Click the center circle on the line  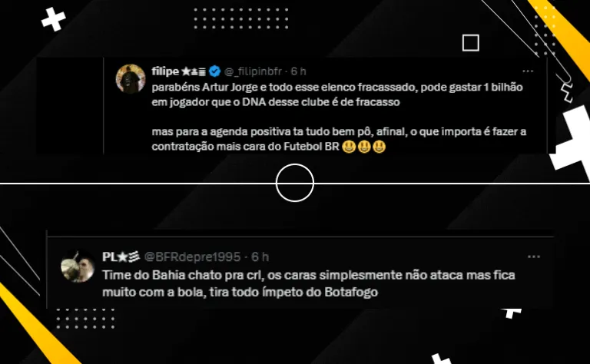(295, 183)
